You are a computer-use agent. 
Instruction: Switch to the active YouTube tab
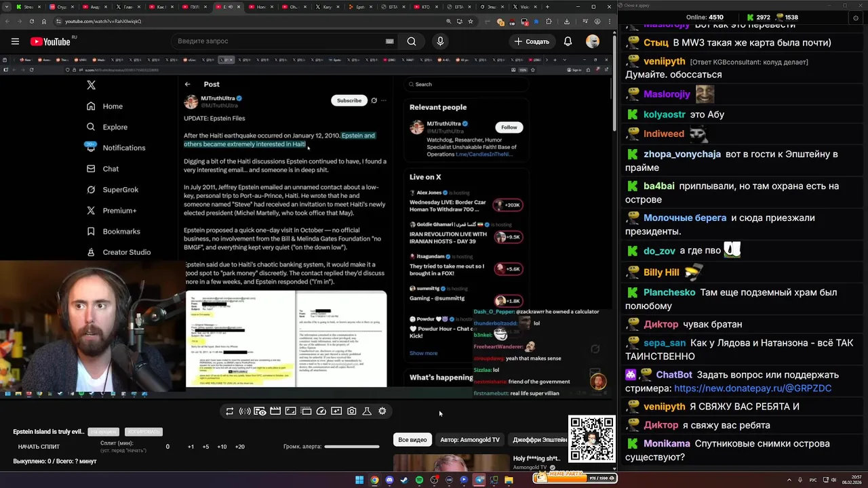point(229,7)
